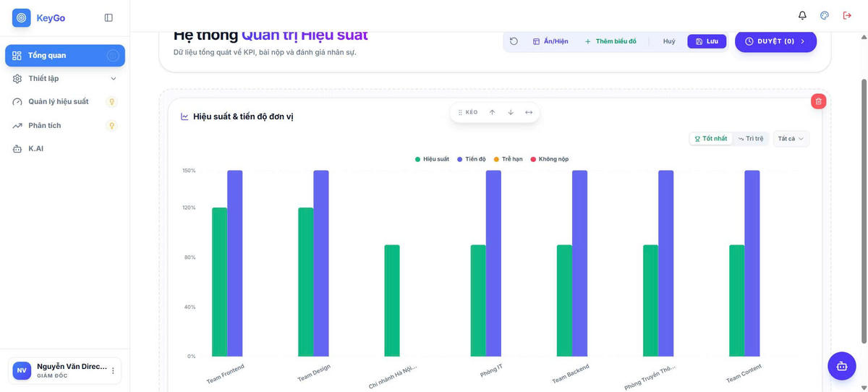The image size is (868, 392).
Task: Click the reset undo icon
Action: point(514,41)
